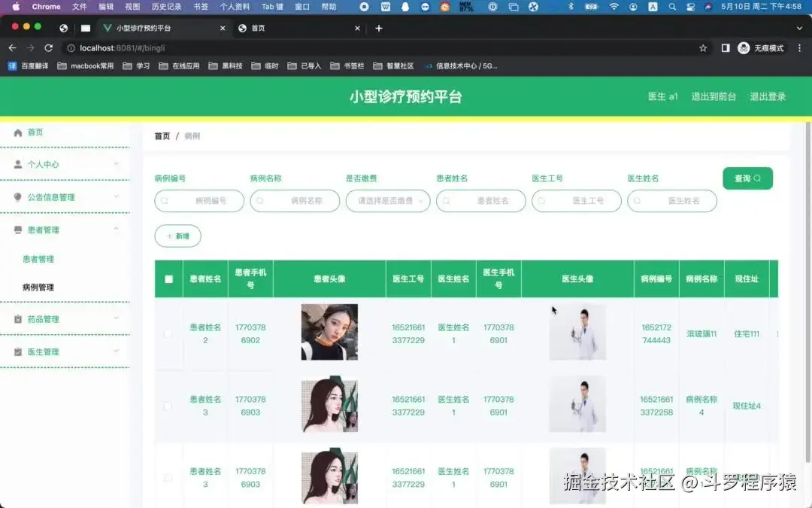
Task: Click 医生 a1 in header
Action: 662,96
